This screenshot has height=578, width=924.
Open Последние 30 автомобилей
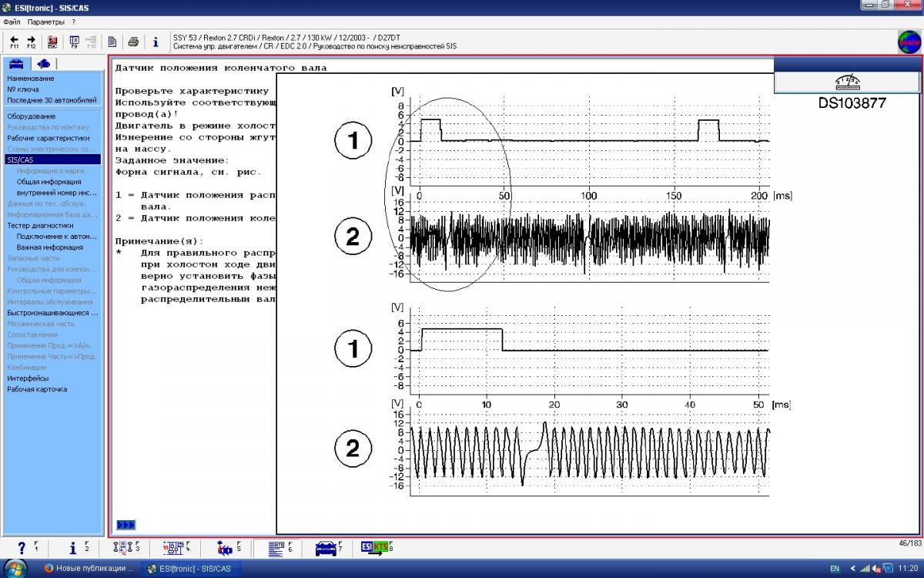[52, 100]
